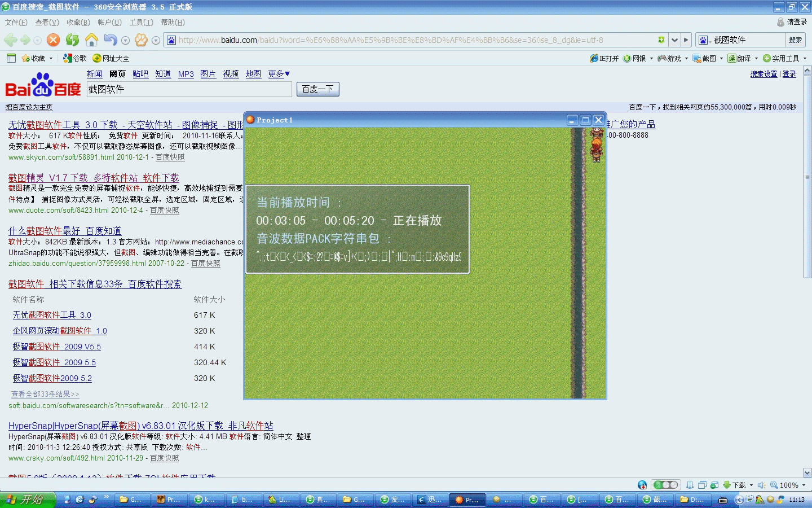Open the 帮助(H) menu

pos(173,22)
